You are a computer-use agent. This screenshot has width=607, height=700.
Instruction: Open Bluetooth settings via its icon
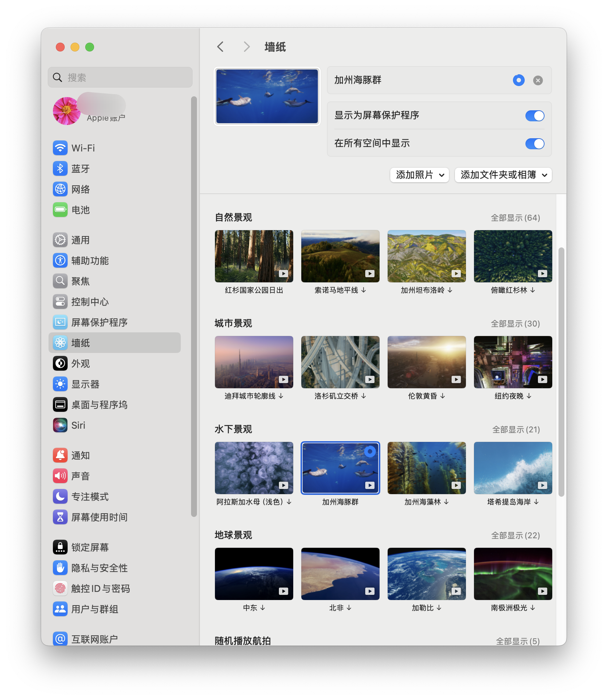click(x=60, y=169)
